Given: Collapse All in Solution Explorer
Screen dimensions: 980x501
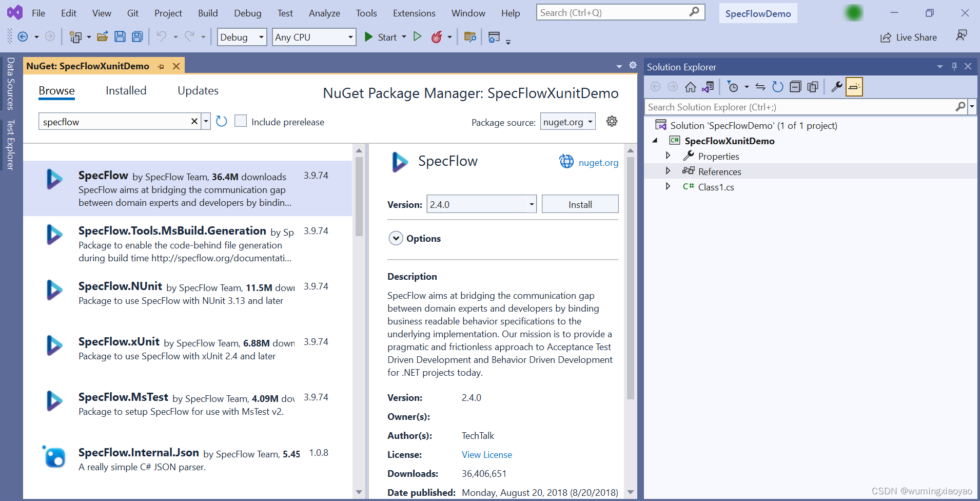Looking at the screenshot, I should [795, 87].
